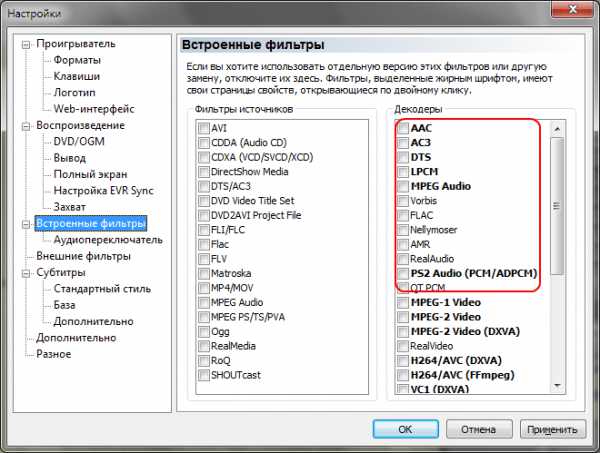The image size is (600, 453).
Task: Toggle the FLV source filter
Action: tap(204, 259)
